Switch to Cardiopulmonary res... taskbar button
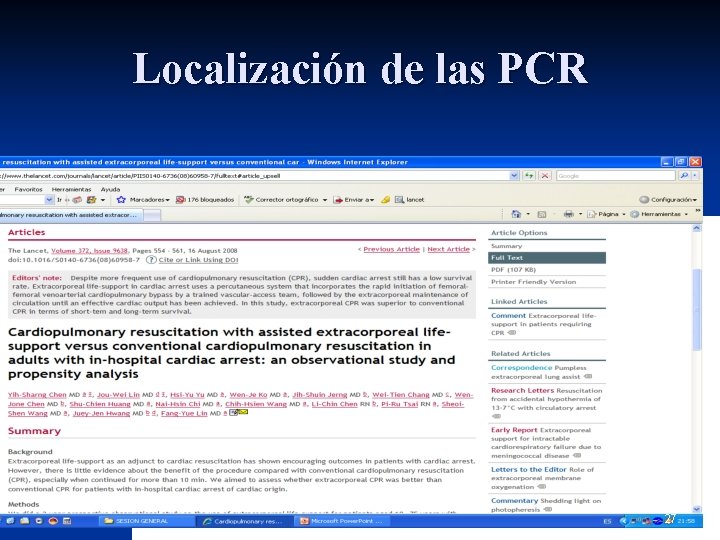 [x=244, y=521]
